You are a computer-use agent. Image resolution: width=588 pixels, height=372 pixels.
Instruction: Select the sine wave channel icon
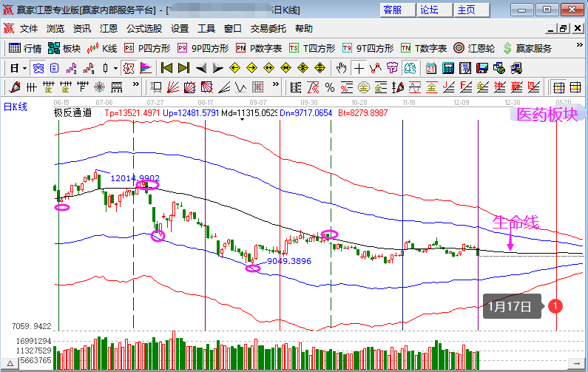click(415, 87)
